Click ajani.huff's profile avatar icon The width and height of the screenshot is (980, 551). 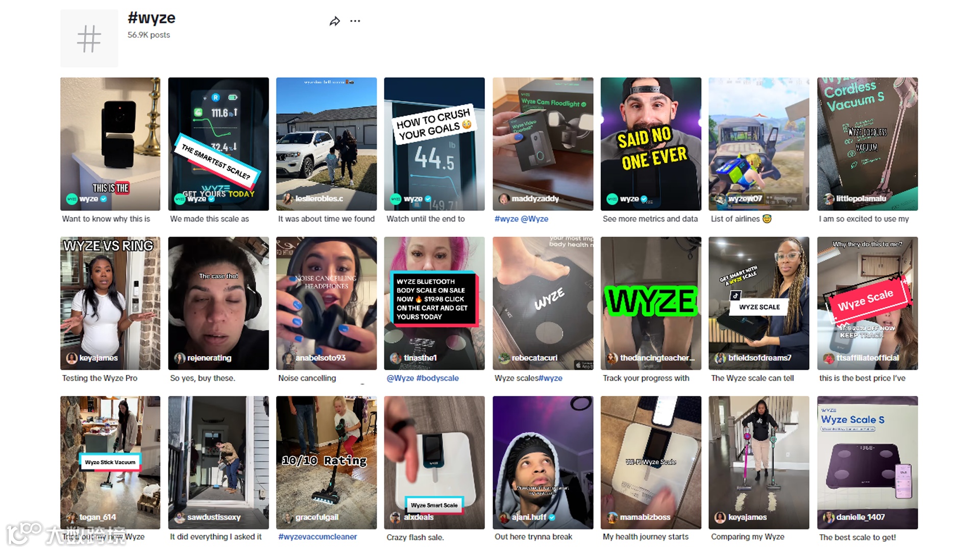[504, 517]
